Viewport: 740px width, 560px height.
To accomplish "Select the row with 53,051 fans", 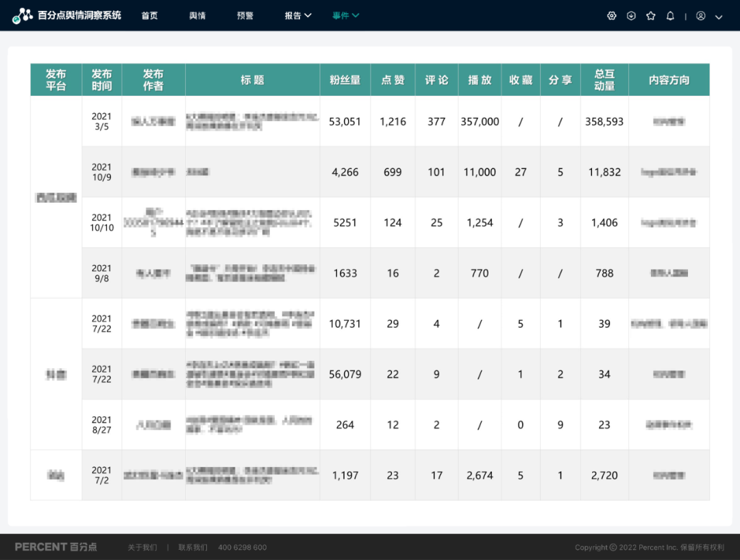I will click(x=345, y=122).
